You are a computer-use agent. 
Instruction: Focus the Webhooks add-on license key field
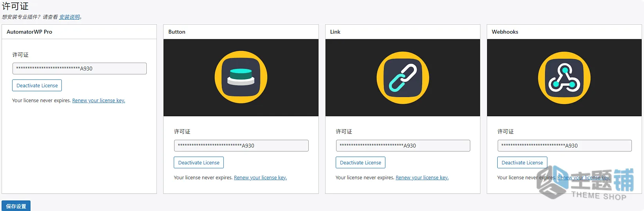coord(565,146)
